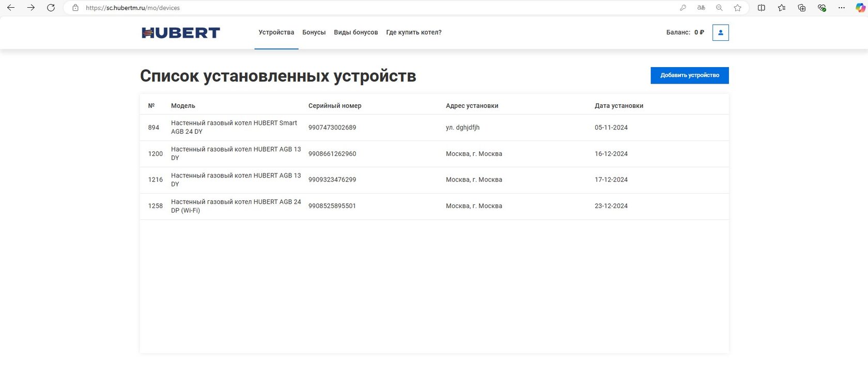Go back with the browser back arrow
The width and height of the screenshot is (868, 369).
pos(11,8)
